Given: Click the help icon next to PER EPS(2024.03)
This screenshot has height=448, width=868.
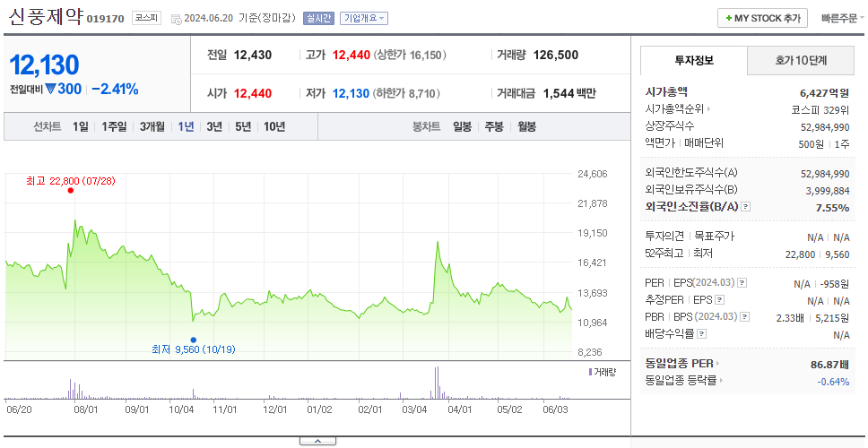Looking at the screenshot, I should (742, 283).
